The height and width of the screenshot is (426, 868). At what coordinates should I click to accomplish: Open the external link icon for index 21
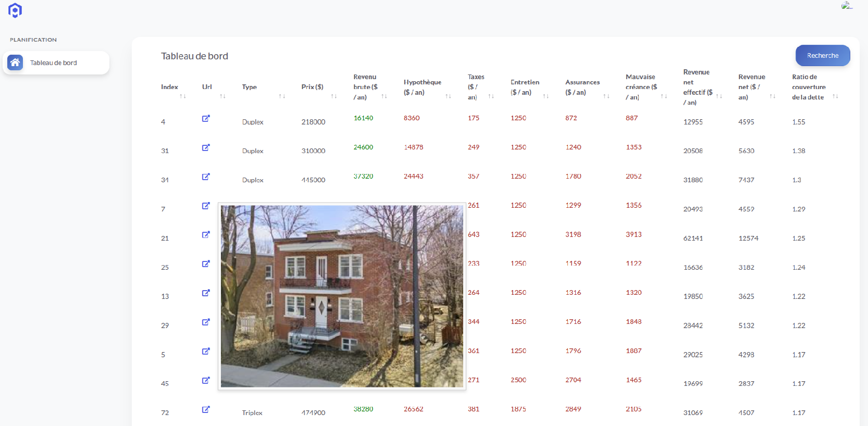pos(206,235)
